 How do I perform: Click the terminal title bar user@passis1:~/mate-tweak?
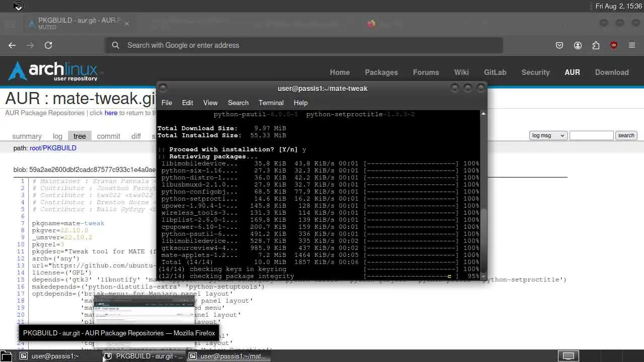tap(323, 88)
